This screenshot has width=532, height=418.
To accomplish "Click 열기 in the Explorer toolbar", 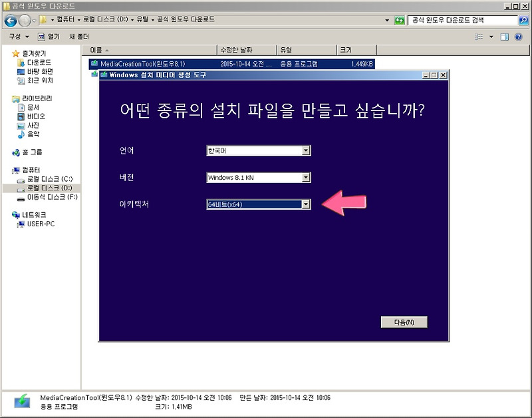I will pos(49,37).
